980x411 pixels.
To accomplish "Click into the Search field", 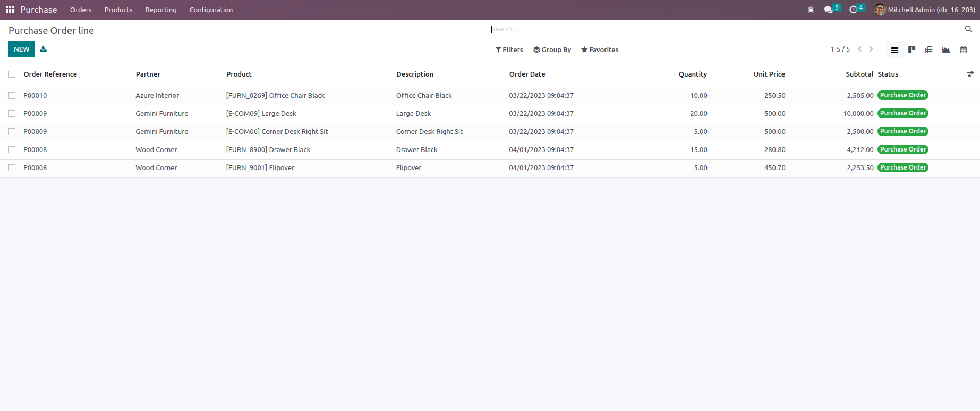I will click(726, 29).
